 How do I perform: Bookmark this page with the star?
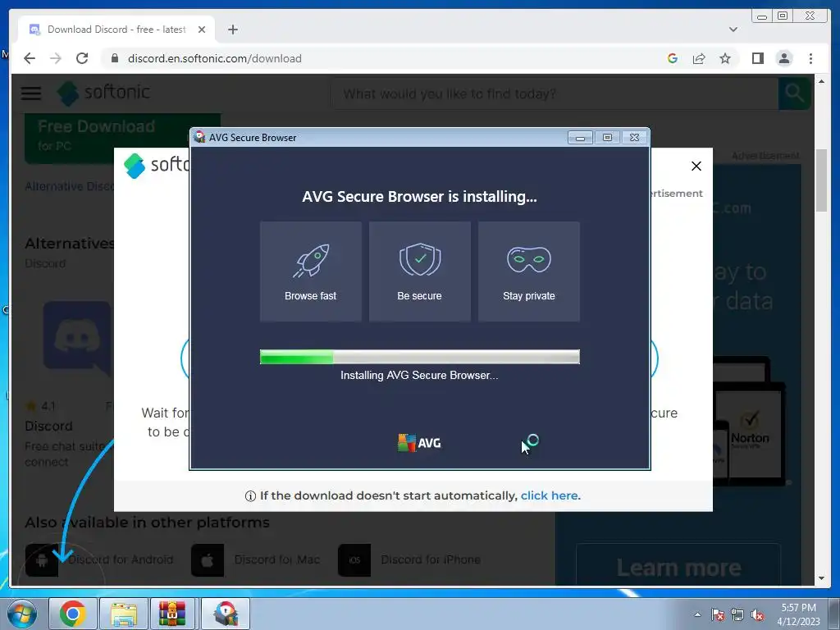tap(725, 58)
